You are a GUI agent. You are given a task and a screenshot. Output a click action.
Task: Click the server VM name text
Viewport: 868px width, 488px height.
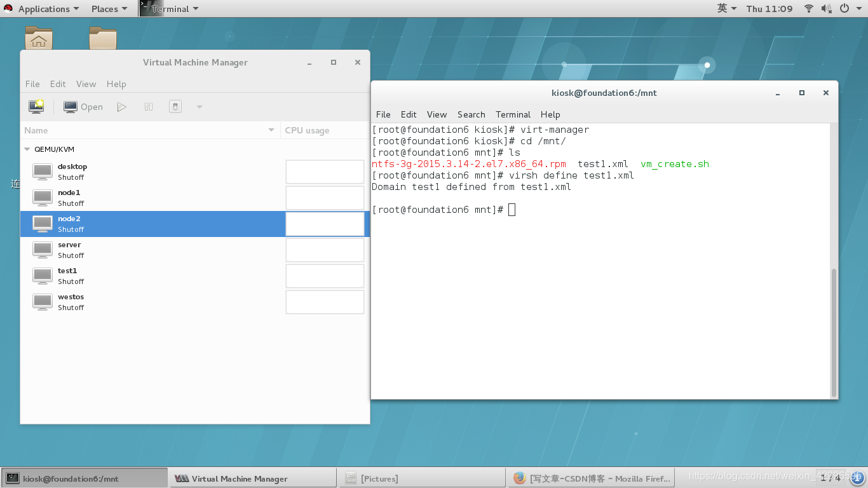(x=69, y=245)
